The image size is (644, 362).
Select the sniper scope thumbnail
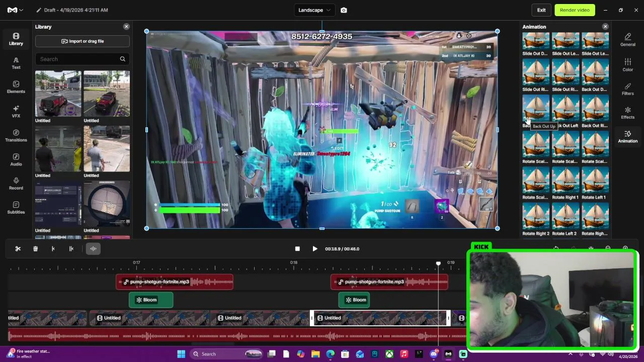tap(107, 204)
